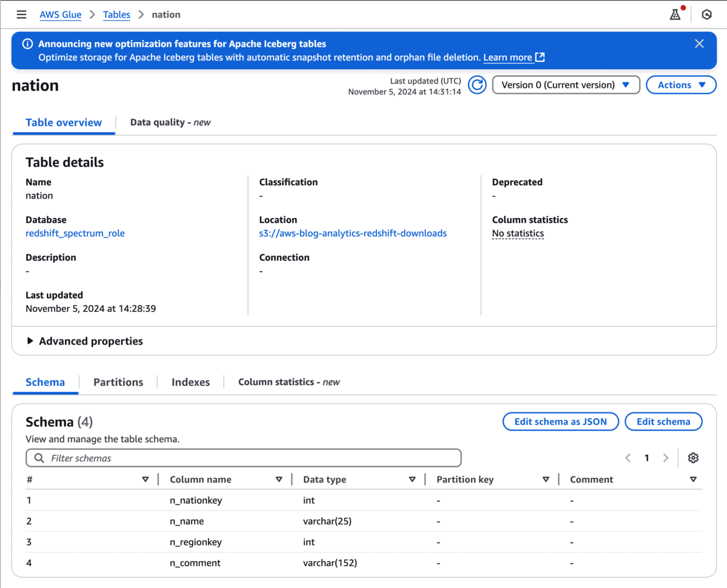Screen dimensions: 727x588
Task: Click the Edit schema button
Action: [663, 422]
